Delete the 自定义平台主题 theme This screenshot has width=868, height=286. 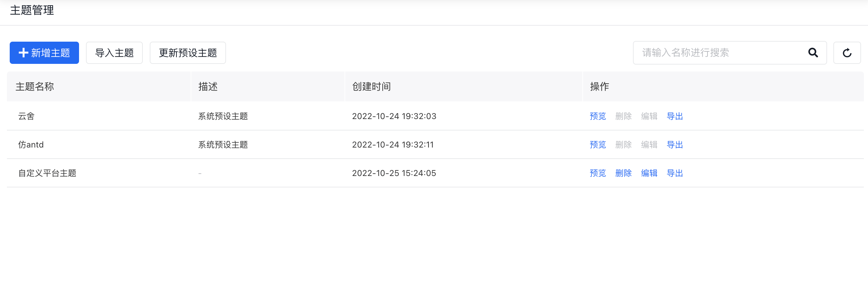623,173
